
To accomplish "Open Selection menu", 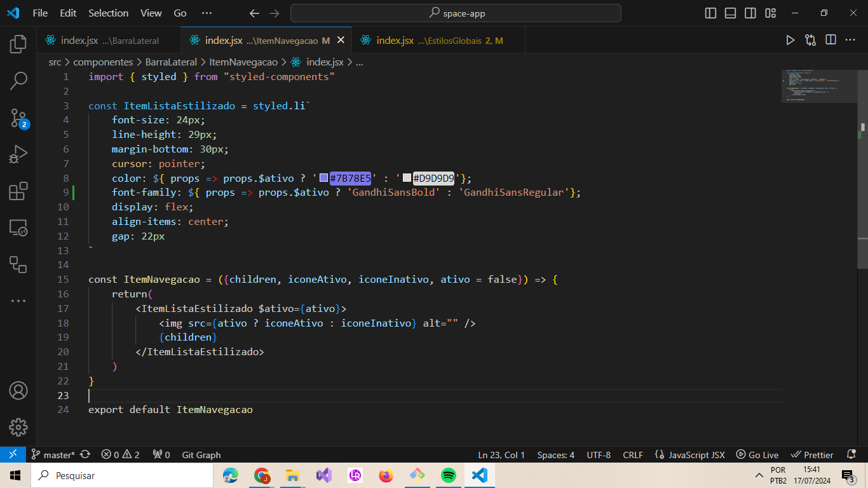I will pyautogui.click(x=109, y=13).
